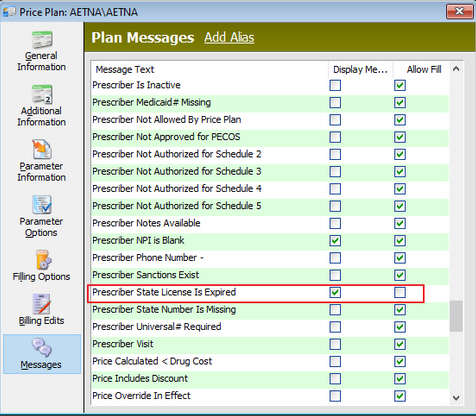This screenshot has width=476, height=416.
Task: Click the scroll down arrow of message list
Action: pyautogui.click(x=456, y=398)
